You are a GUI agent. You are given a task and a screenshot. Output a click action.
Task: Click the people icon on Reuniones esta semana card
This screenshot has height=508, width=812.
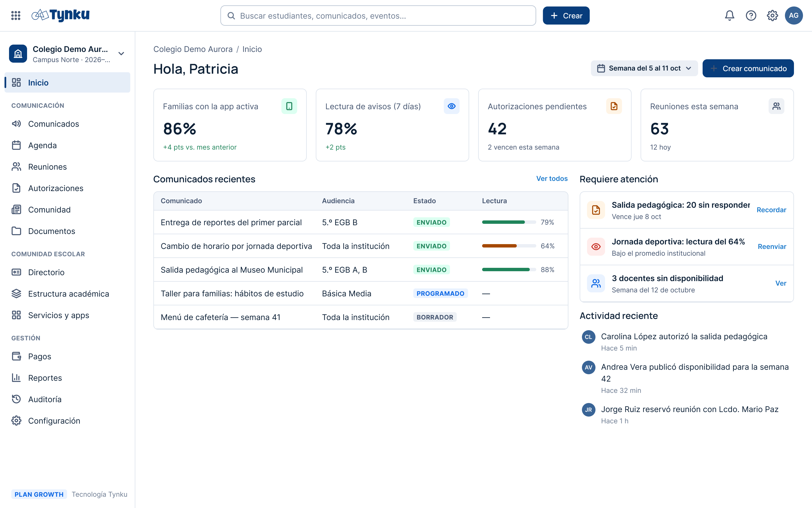click(776, 106)
